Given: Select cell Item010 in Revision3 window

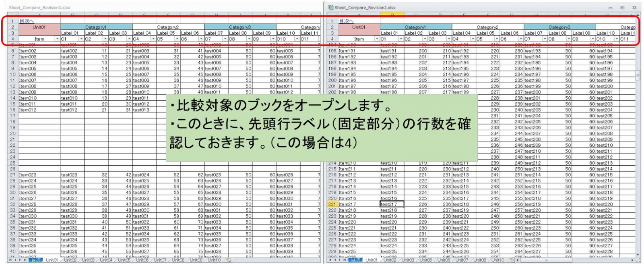Looking at the screenshot, I should tap(39, 98).
